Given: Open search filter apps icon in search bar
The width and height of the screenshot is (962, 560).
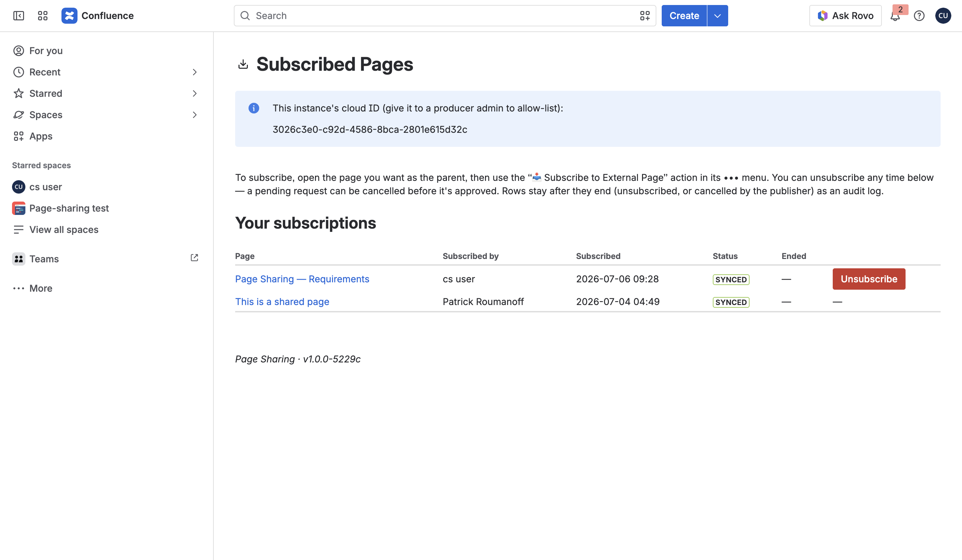Looking at the screenshot, I should tap(645, 16).
